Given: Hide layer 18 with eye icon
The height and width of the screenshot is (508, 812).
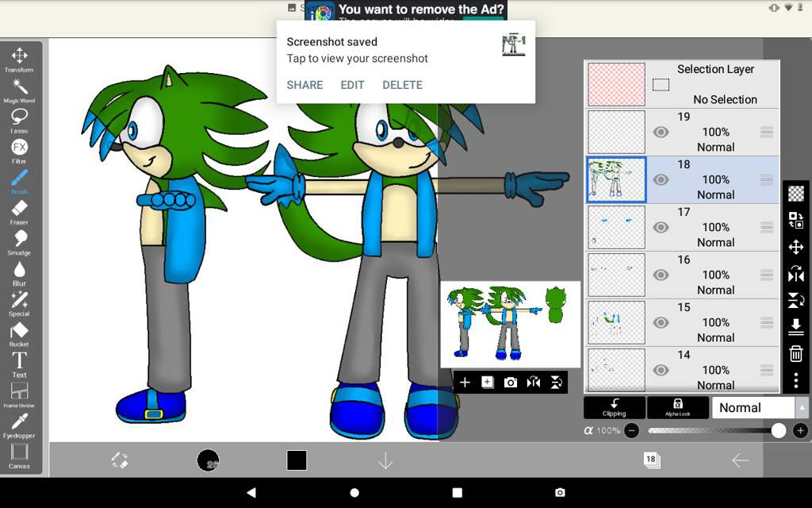Looking at the screenshot, I should point(661,180).
